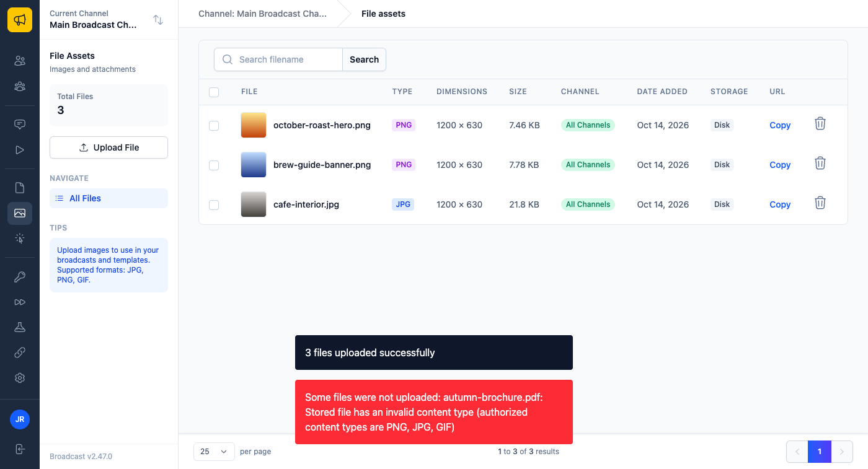Check the box for brew-guide-banner.png
868x469 pixels.
214,165
